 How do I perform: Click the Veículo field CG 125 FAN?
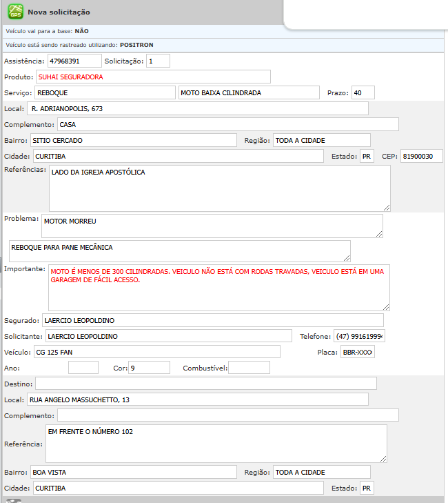[x=156, y=352]
